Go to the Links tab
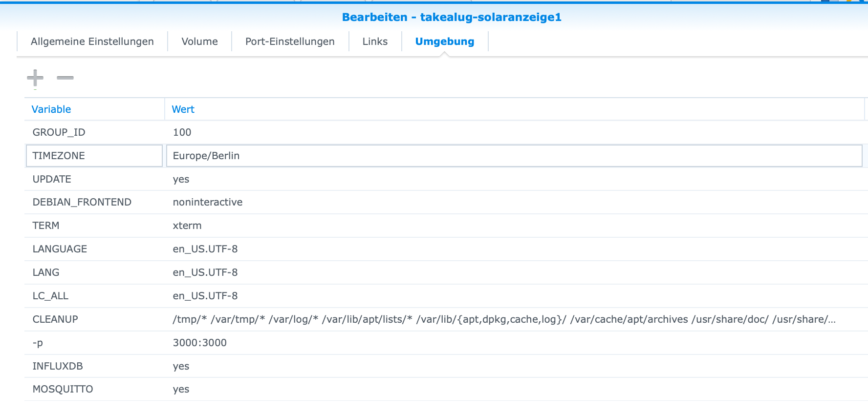868x414 pixels. [x=375, y=41]
